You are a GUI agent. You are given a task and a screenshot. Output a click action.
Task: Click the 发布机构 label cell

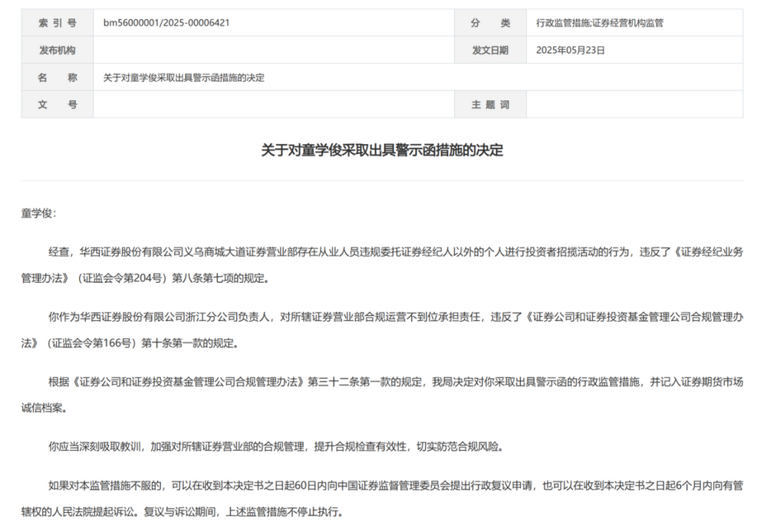click(58, 51)
